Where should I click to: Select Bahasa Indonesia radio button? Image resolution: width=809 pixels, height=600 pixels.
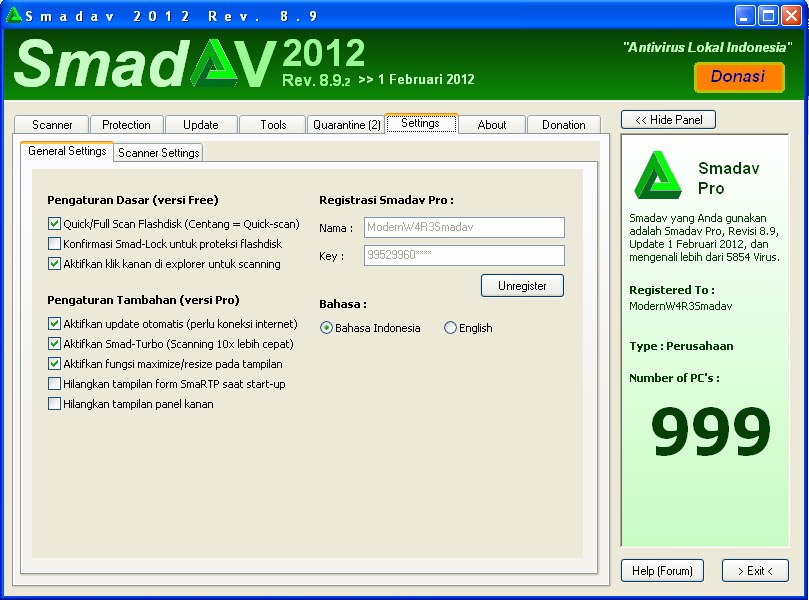tap(326, 328)
